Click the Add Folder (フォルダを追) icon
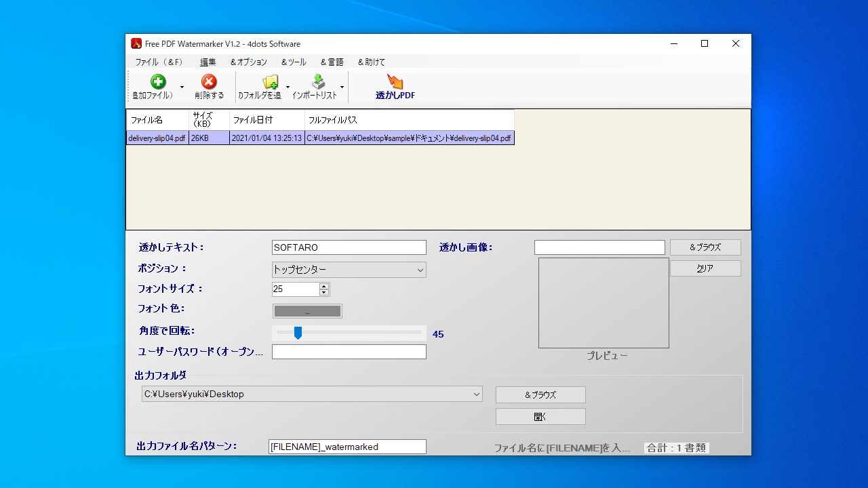 pos(270,82)
